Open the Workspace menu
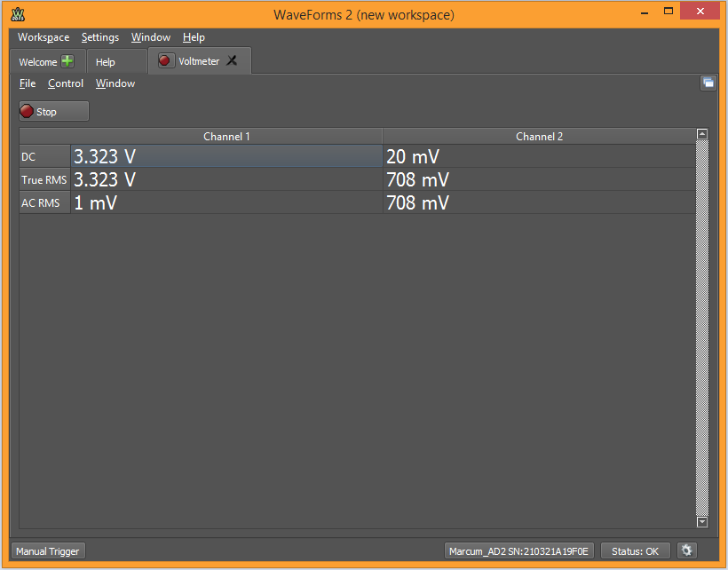This screenshot has width=728, height=570. pyautogui.click(x=44, y=37)
